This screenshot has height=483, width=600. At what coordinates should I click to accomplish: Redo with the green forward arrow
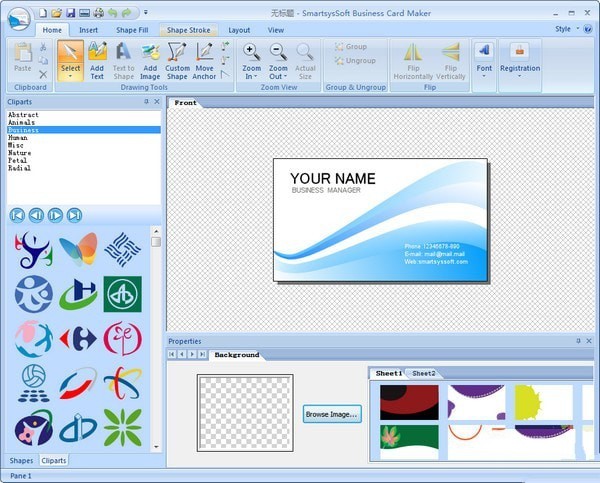pos(126,13)
